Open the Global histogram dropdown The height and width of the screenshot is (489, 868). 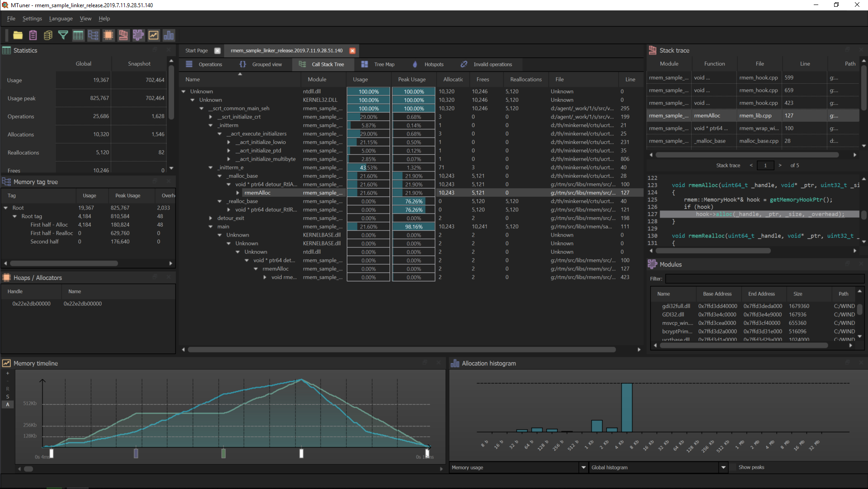723,467
